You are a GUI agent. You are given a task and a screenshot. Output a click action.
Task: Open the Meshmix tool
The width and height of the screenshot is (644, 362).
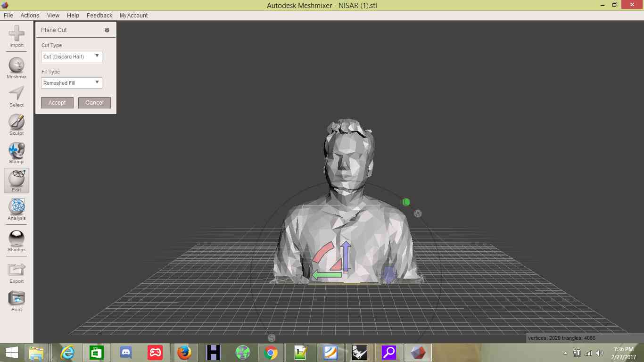click(x=17, y=68)
